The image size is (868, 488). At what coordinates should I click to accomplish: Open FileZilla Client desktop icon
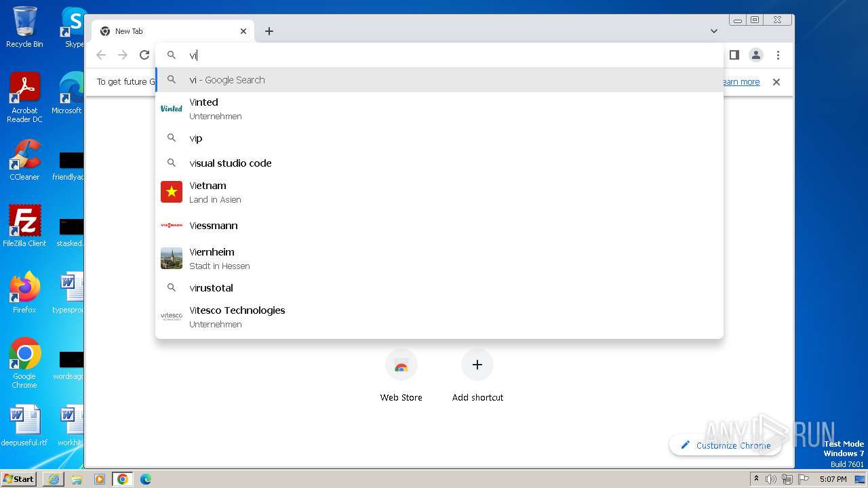coord(24,226)
